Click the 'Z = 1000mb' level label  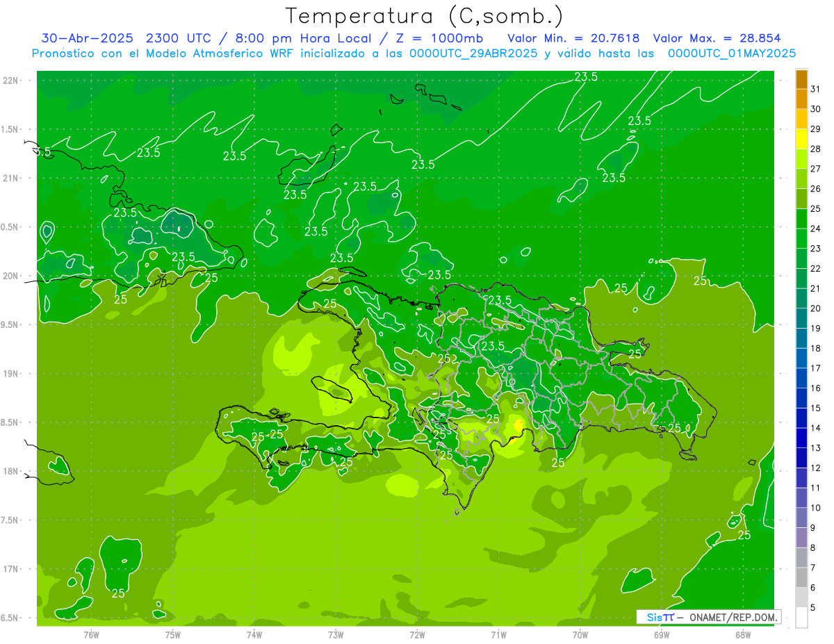pyautogui.click(x=439, y=38)
